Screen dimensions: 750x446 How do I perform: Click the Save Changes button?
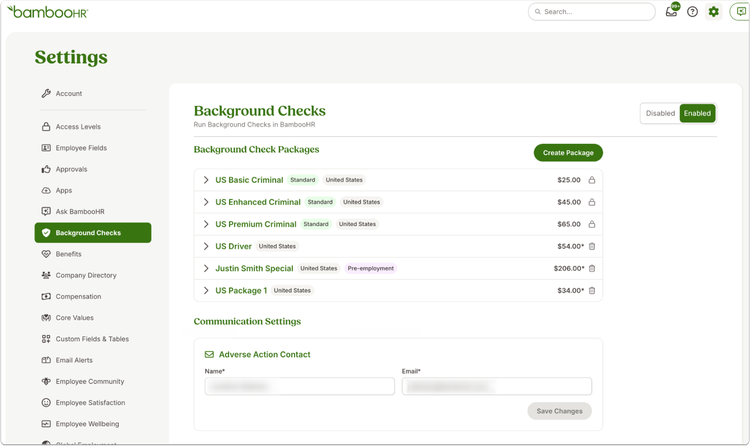559,411
